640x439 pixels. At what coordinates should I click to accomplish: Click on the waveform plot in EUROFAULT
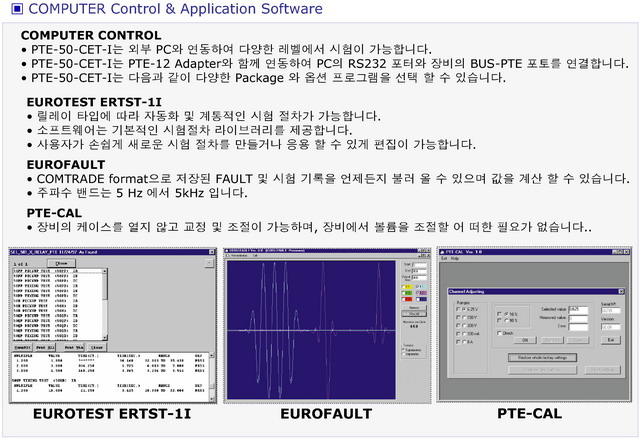311,330
